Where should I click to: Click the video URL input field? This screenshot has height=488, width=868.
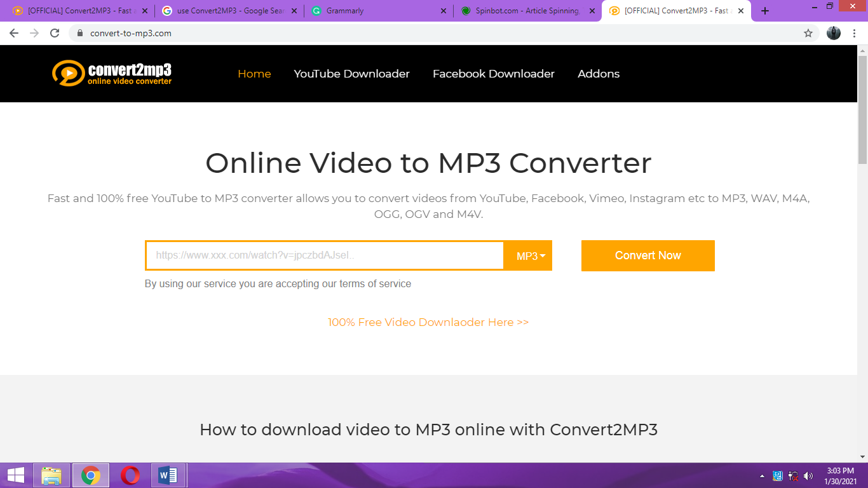pos(325,255)
